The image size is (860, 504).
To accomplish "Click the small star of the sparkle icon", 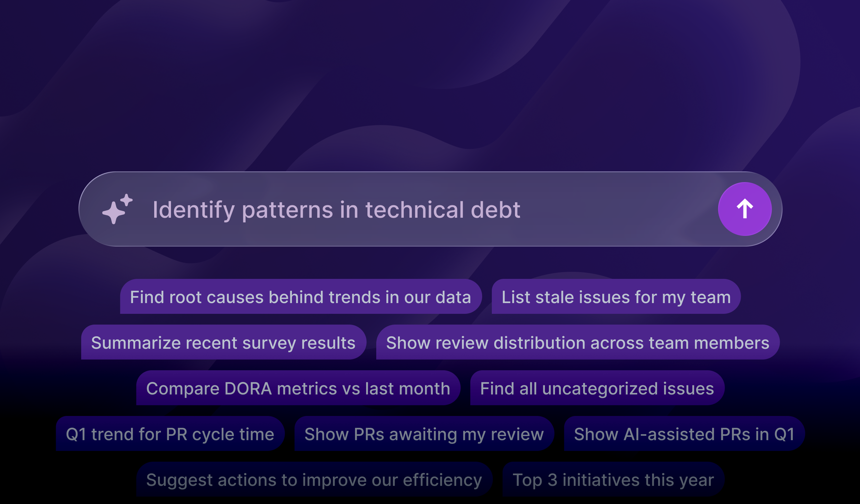I will click(127, 200).
